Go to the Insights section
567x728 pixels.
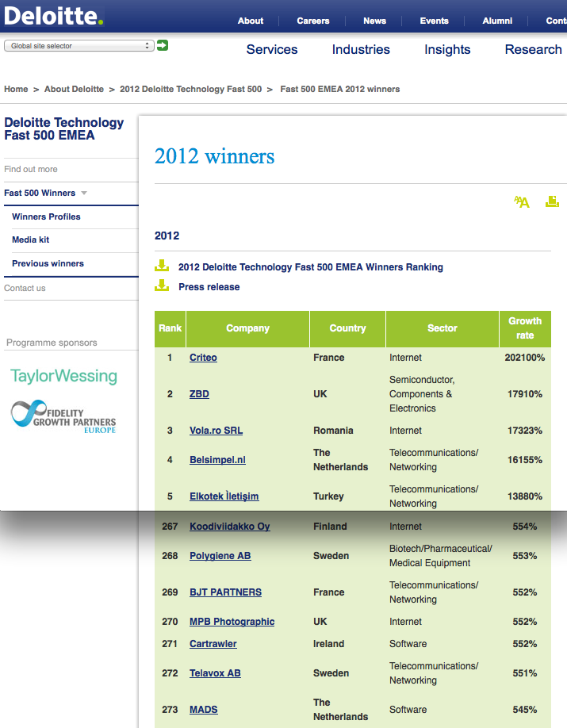pos(447,49)
